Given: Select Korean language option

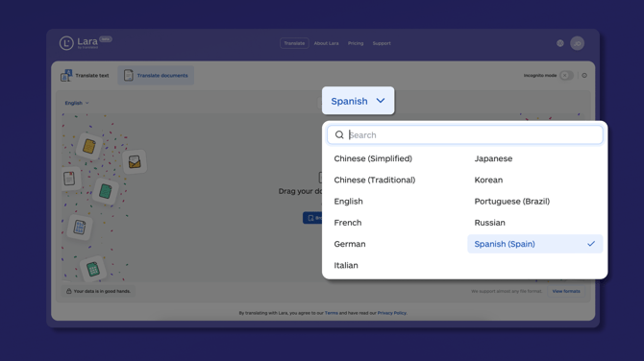Looking at the screenshot, I should [x=488, y=180].
